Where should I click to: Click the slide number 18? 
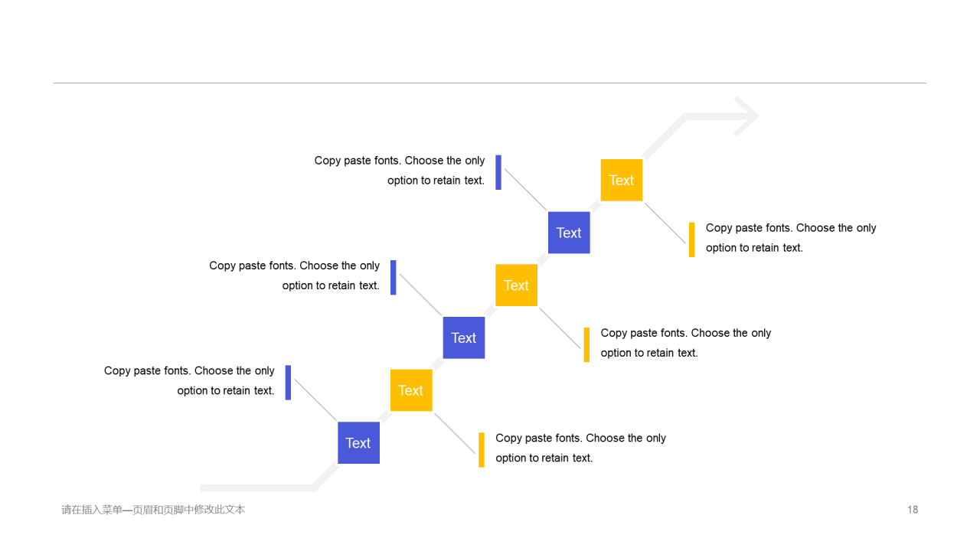913,510
